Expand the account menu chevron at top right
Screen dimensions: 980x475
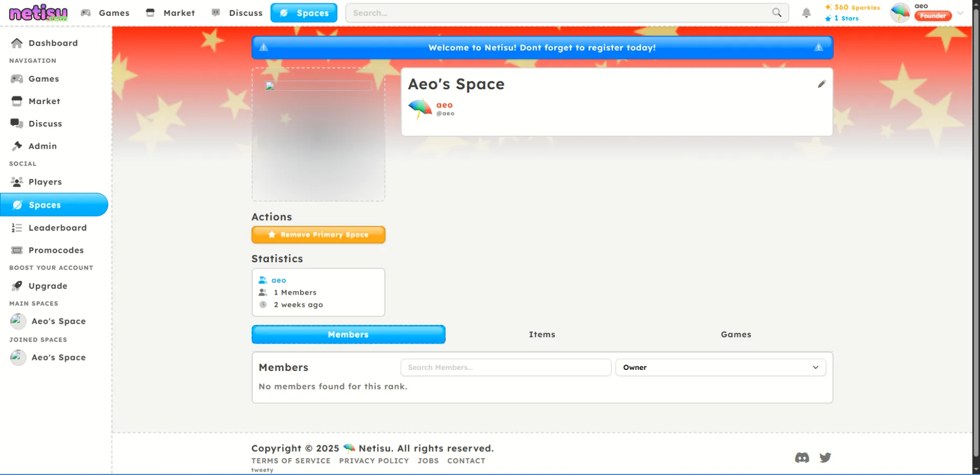coord(961,13)
